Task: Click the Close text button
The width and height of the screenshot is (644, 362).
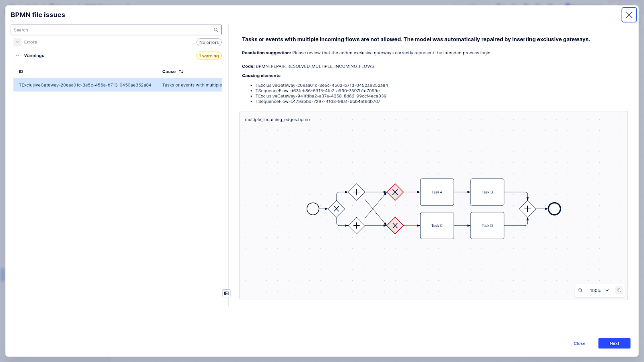Action: [579, 343]
